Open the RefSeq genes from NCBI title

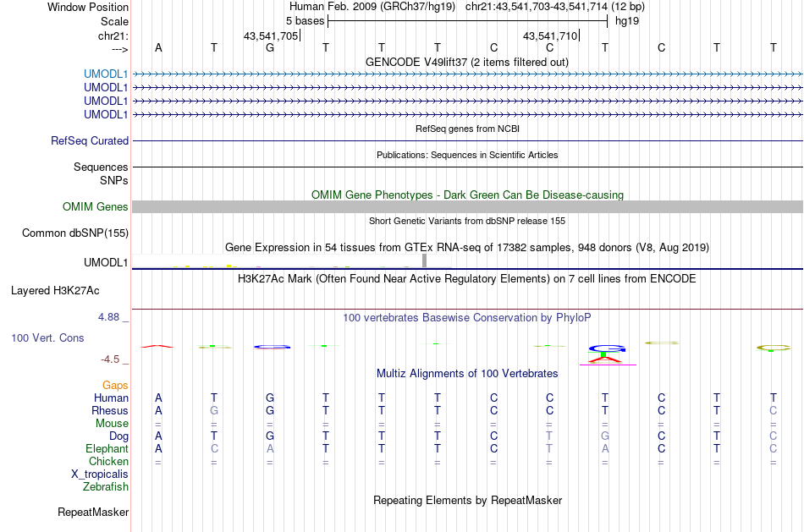tap(467, 129)
